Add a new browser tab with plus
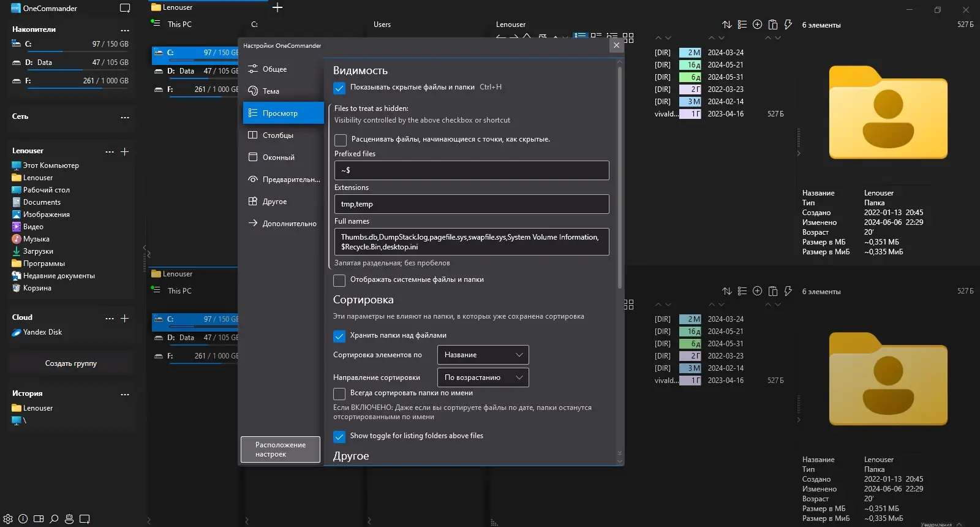Image resolution: width=980 pixels, height=527 pixels. click(x=277, y=7)
